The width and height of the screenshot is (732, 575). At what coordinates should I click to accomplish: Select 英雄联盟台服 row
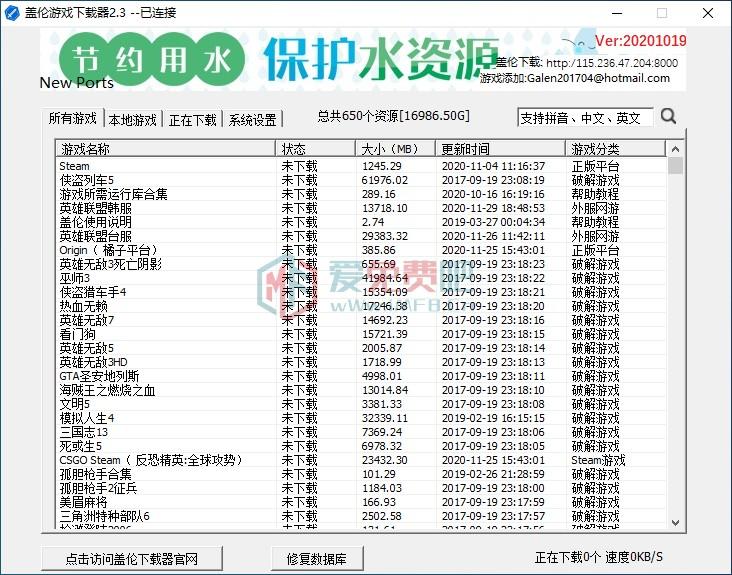pyautogui.click(x=361, y=236)
